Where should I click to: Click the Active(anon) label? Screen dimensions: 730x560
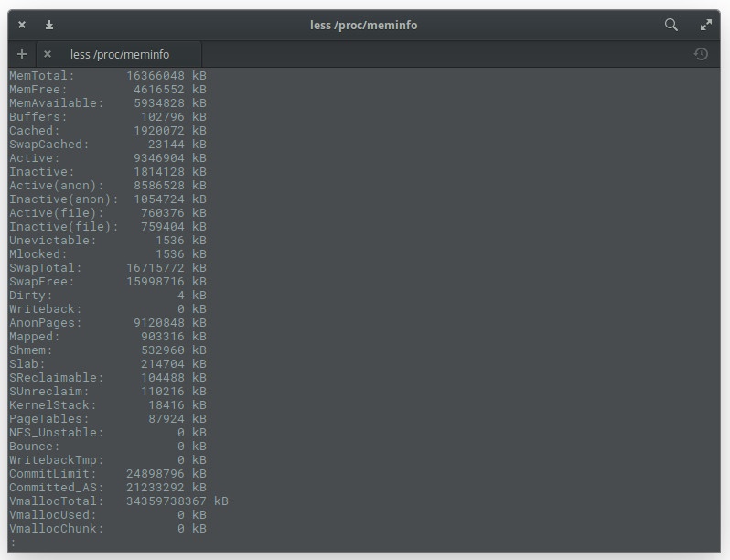point(56,186)
